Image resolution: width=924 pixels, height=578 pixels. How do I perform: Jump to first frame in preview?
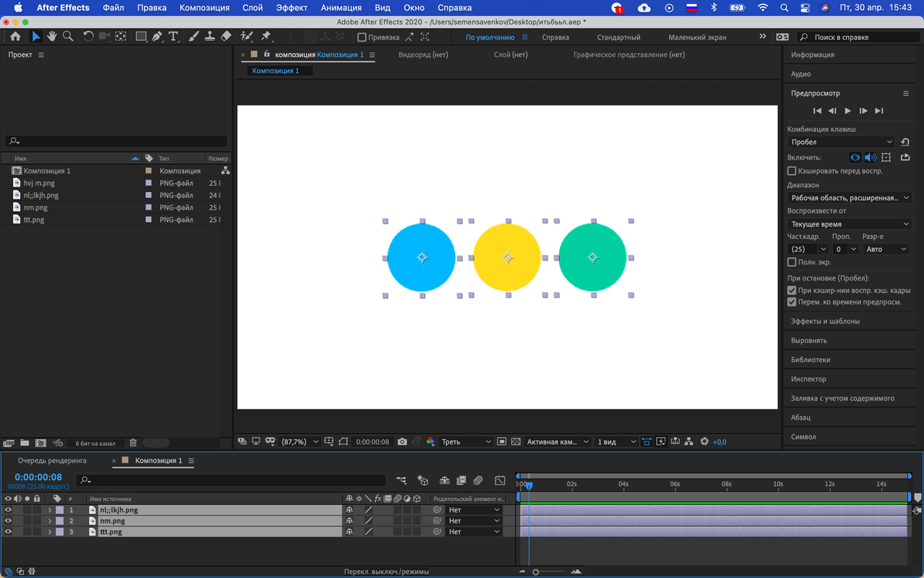(x=817, y=111)
